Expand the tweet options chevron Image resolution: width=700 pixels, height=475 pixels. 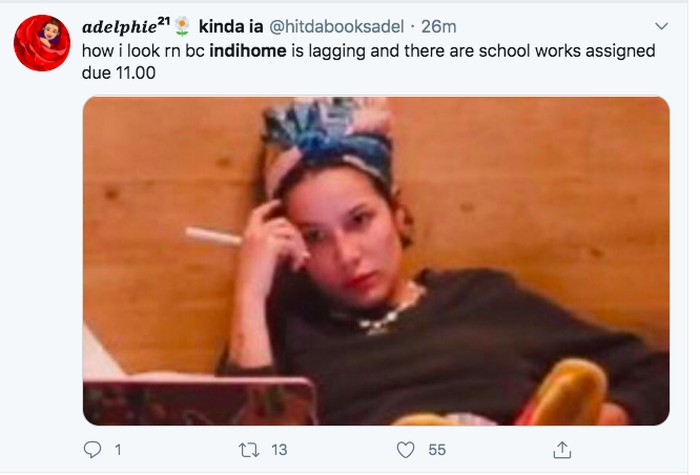(x=659, y=25)
